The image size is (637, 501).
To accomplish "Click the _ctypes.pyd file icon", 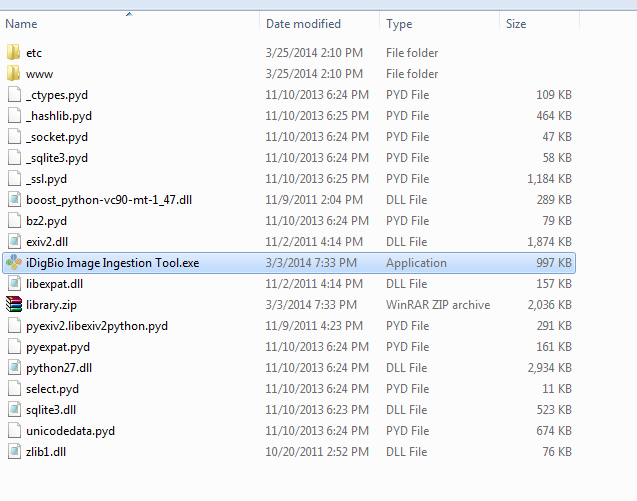I will pos(13,95).
